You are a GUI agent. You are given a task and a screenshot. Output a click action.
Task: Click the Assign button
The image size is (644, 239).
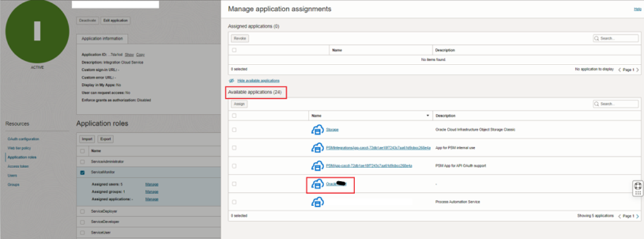pyautogui.click(x=240, y=104)
